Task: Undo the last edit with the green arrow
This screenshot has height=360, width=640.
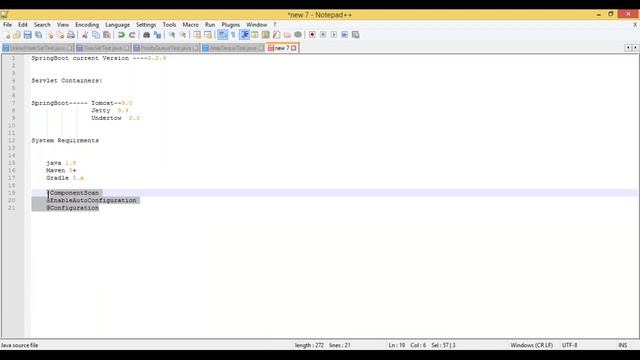Action: [x=121, y=35]
